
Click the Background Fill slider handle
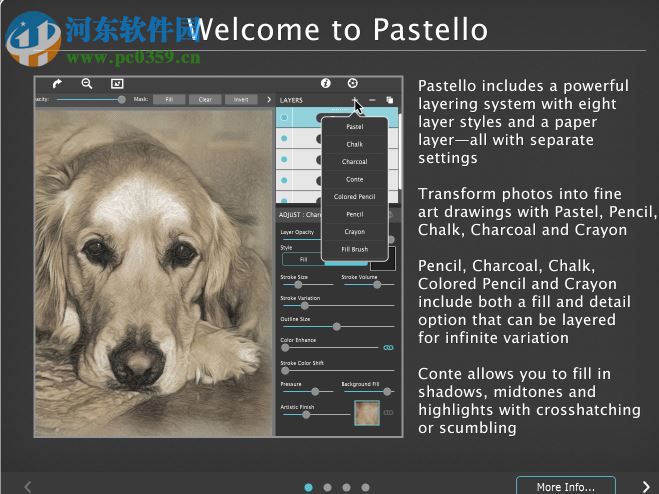387,392
